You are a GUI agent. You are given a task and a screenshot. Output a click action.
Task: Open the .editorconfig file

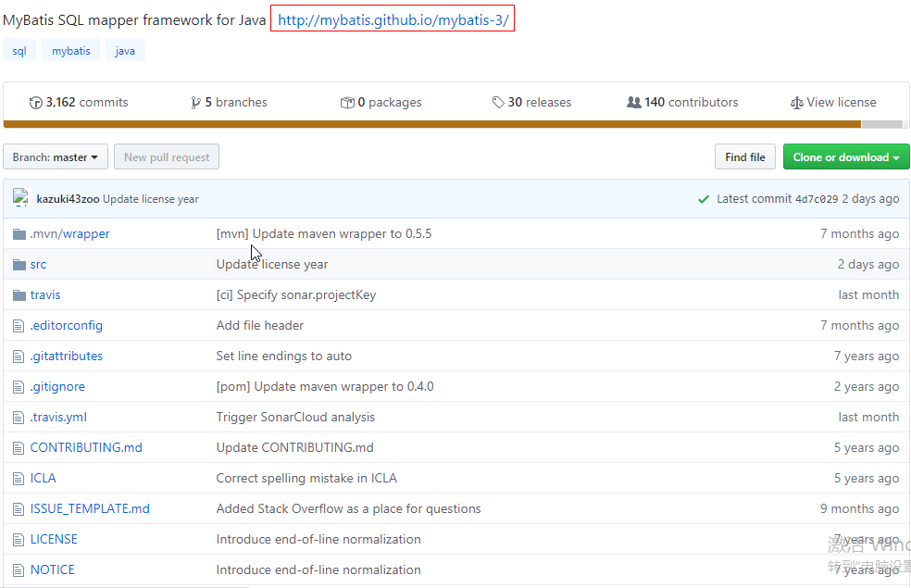67,325
